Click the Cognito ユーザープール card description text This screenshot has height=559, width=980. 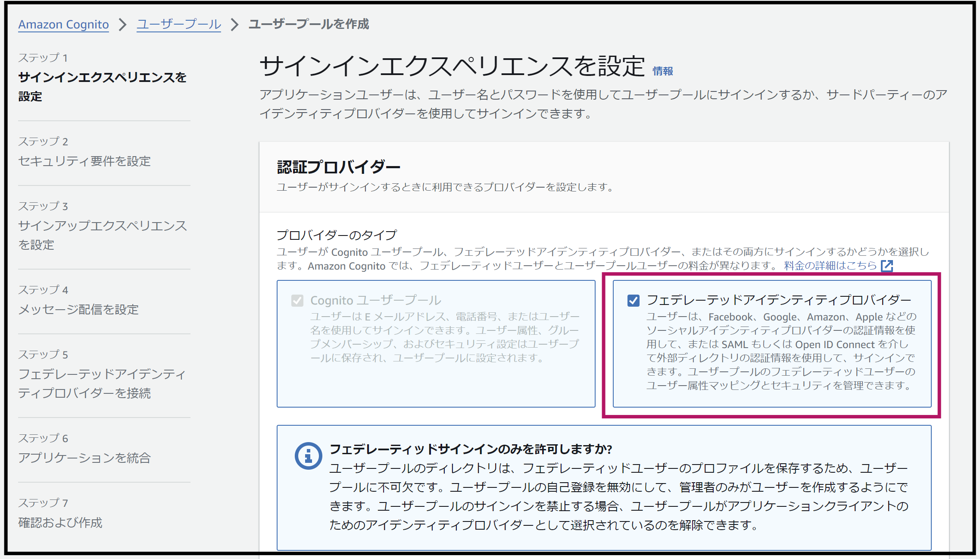point(445,337)
